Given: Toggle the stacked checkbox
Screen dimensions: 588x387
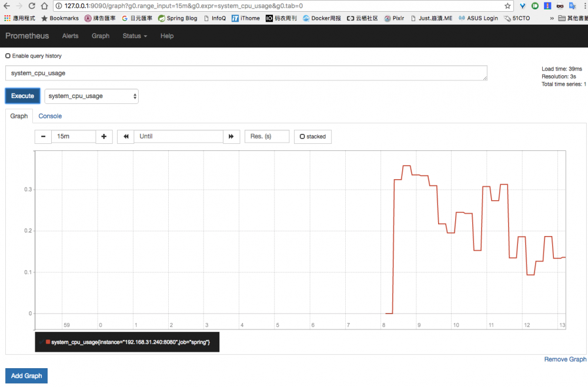Looking at the screenshot, I should pos(302,136).
